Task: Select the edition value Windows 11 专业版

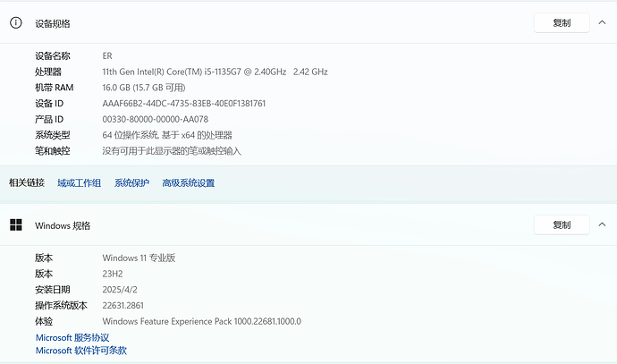Action: pos(139,258)
